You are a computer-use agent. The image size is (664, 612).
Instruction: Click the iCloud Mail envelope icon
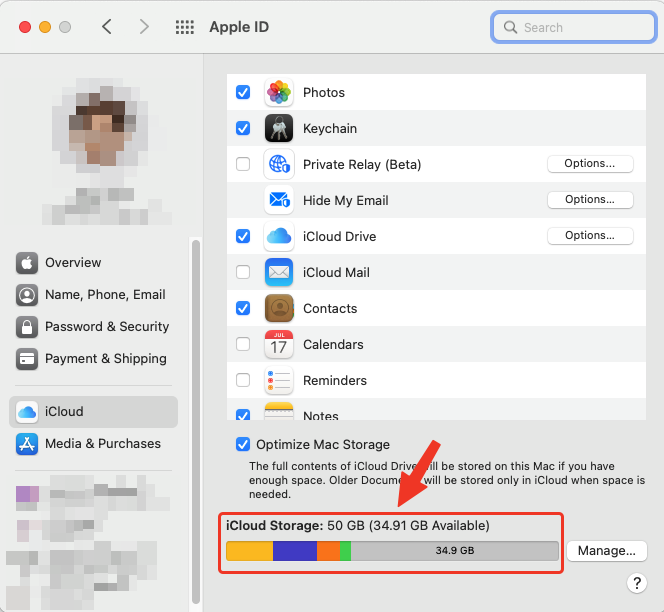tap(279, 272)
